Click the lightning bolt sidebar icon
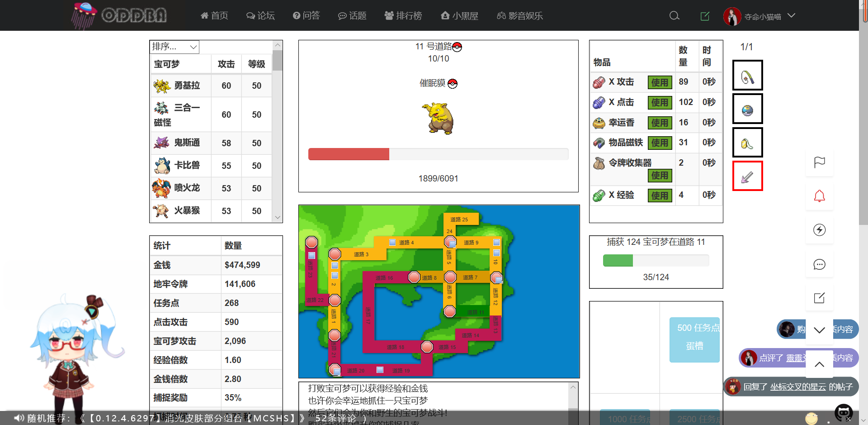The height and width of the screenshot is (425, 868). click(820, 230)
